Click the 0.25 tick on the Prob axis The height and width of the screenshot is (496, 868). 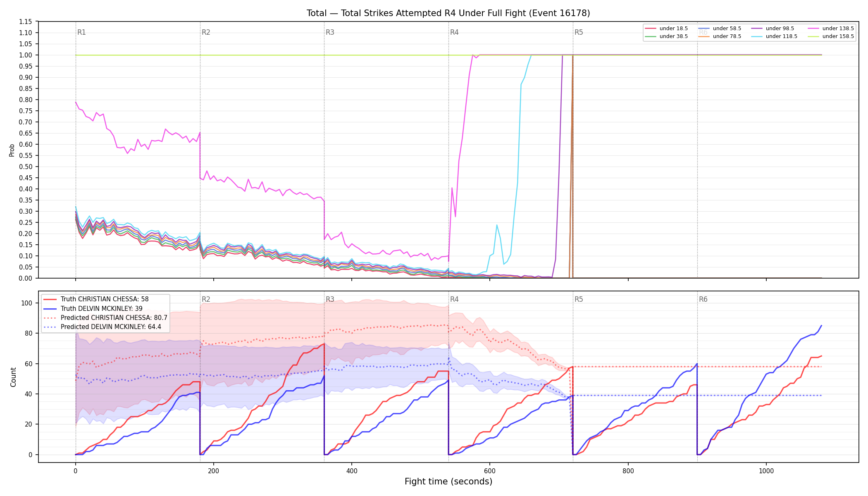click(26, 222)
